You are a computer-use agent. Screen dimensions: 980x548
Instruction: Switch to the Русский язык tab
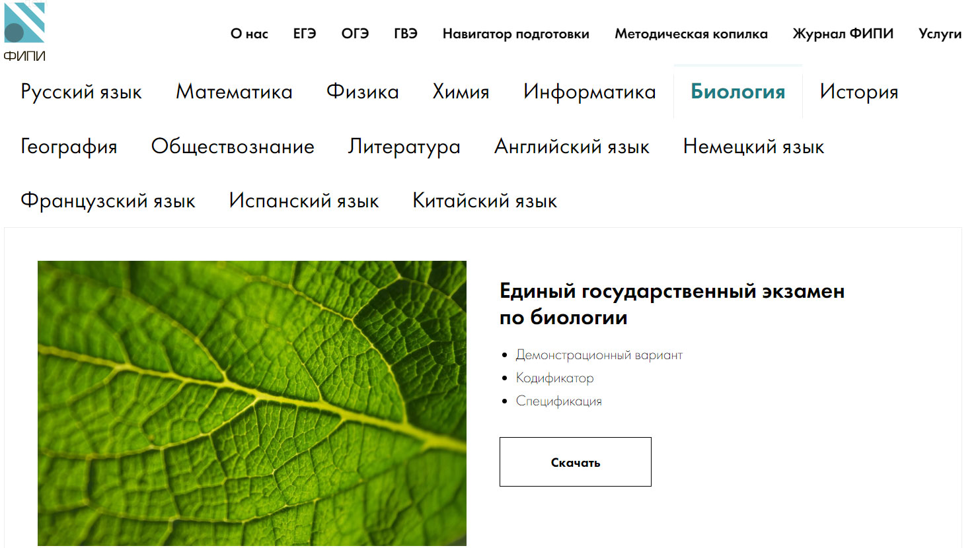81,92
